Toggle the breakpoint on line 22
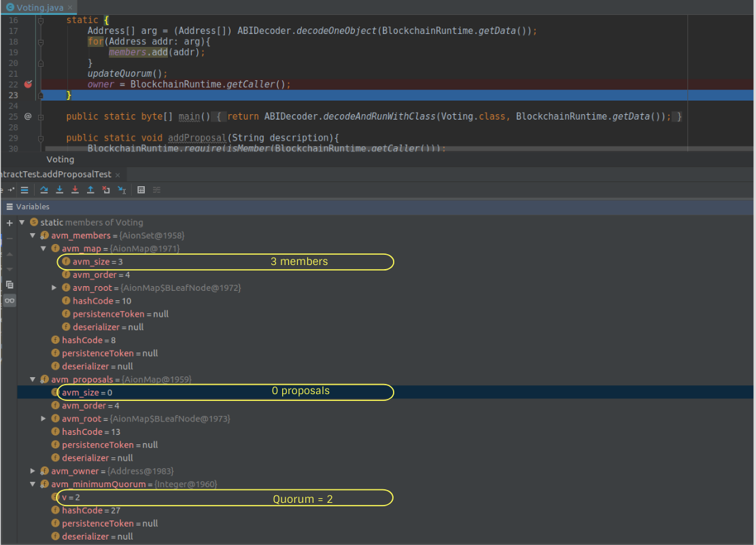The image size is (756, 545). click(28, 84)
